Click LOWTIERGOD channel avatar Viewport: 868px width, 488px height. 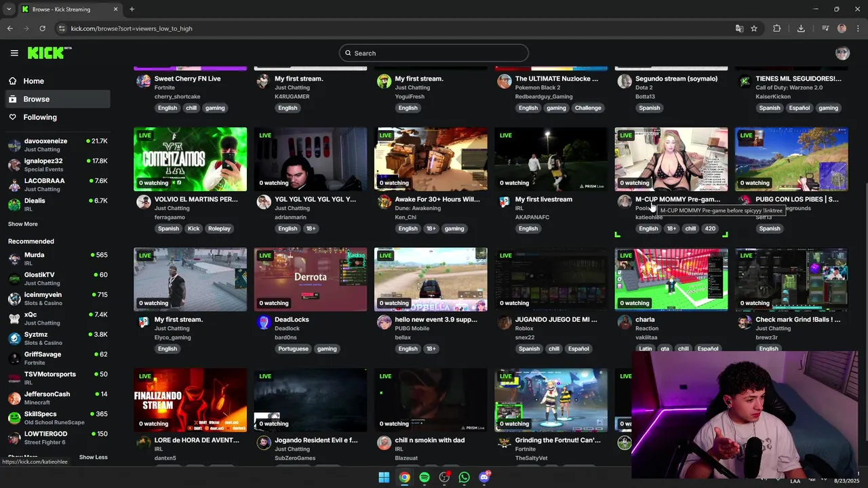pos(14,437)
